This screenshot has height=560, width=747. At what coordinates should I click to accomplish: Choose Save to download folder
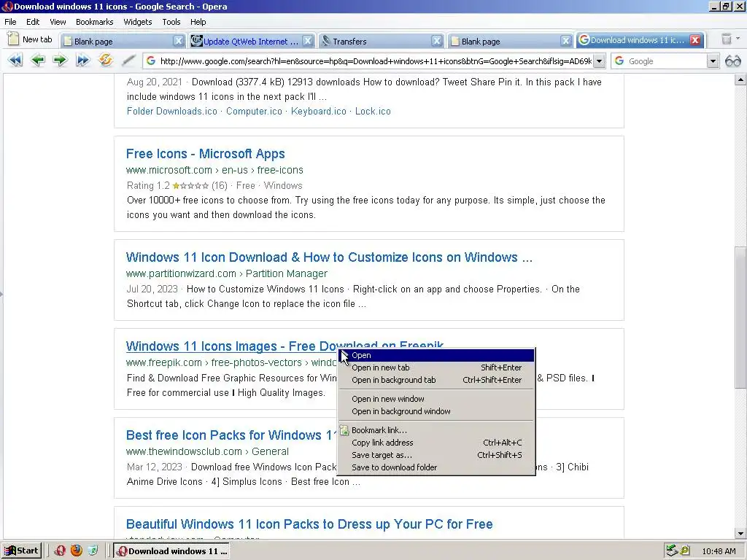pos(436,467)
